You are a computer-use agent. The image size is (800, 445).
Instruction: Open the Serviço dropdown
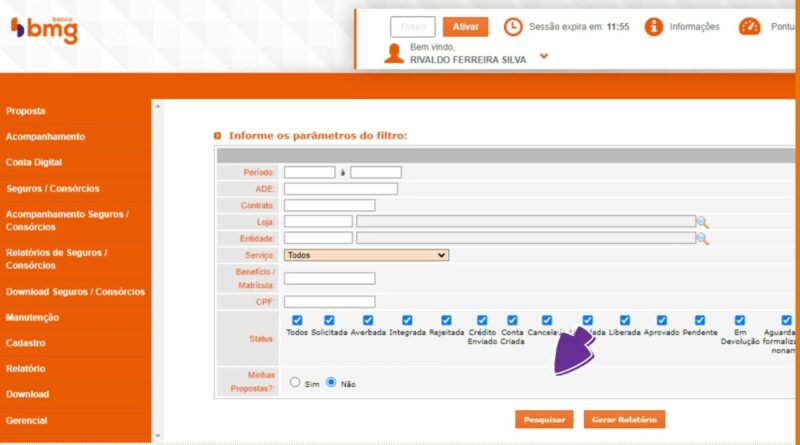pos(366,255)
